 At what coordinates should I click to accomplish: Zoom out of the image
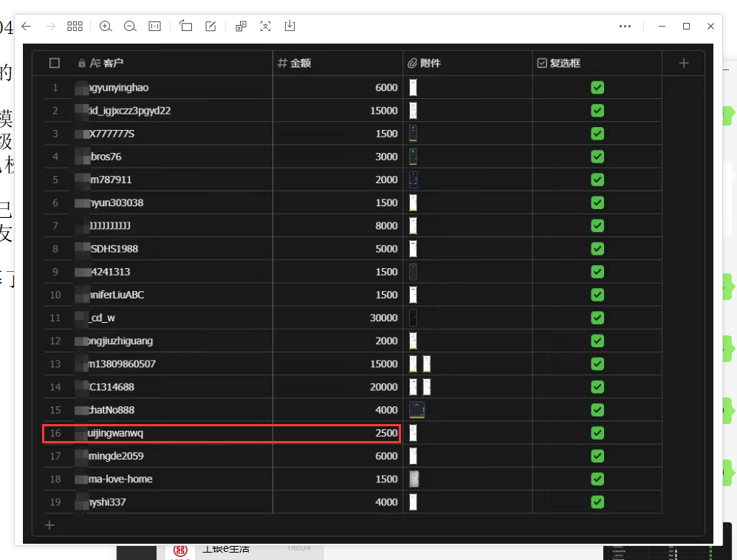(x=130, y=27)
